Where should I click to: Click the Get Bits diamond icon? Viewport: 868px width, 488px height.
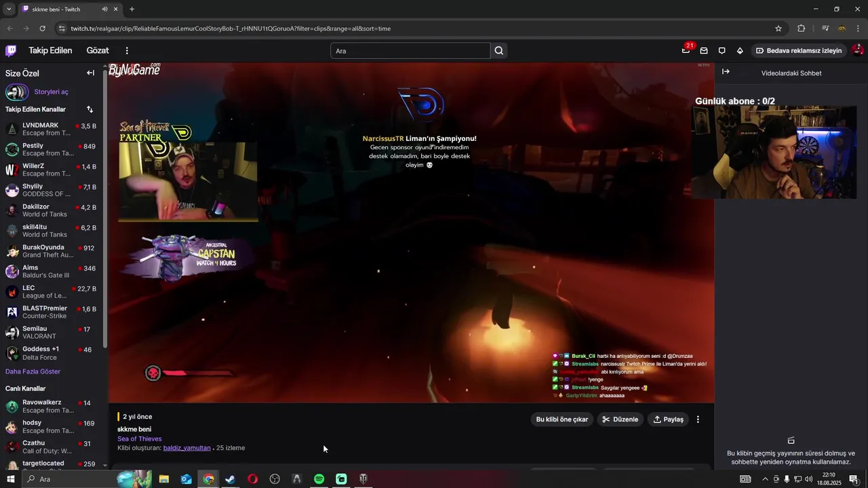point(740,51)
